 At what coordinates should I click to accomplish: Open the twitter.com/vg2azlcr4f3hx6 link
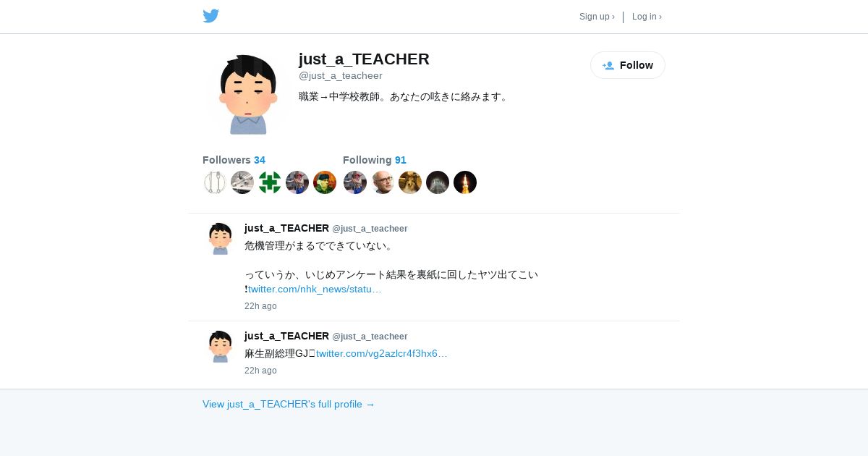click(x=382, y=354)
